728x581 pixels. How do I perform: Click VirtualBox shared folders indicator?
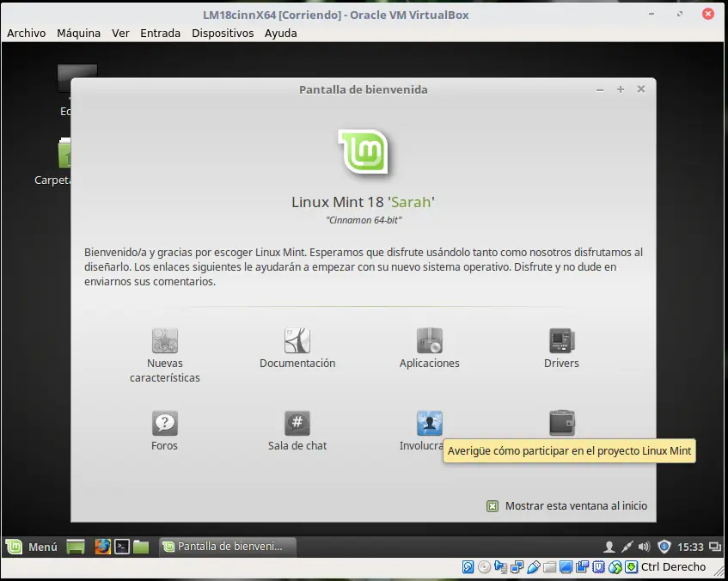click(550, 567)
